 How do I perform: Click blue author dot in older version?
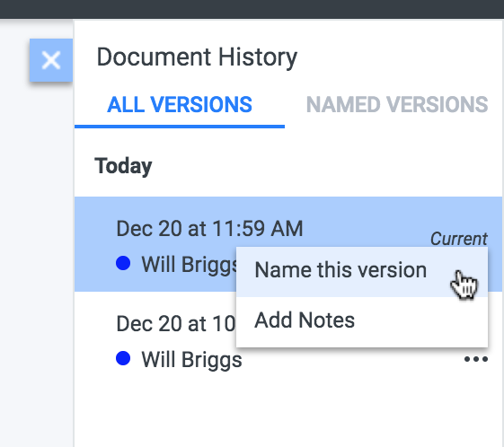click(x=123, y=358)
